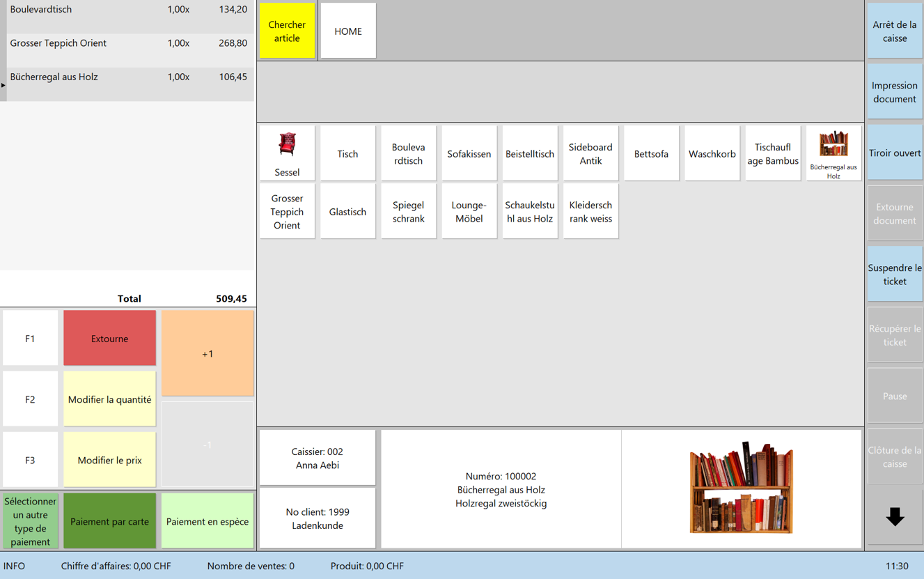Click the large bookshelf product image
This screenshot has height=579, width=924.
click(741, 488)
